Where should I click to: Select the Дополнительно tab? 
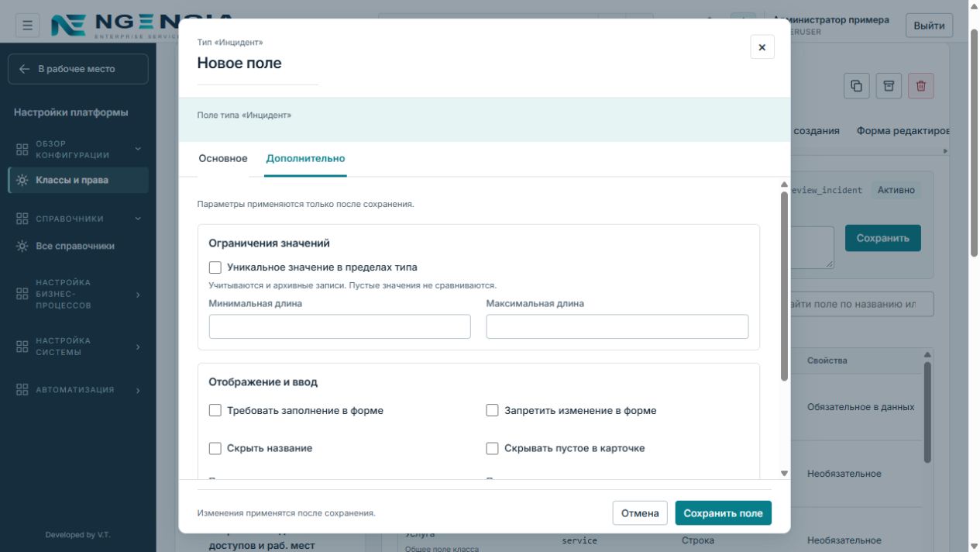(305, 159)
